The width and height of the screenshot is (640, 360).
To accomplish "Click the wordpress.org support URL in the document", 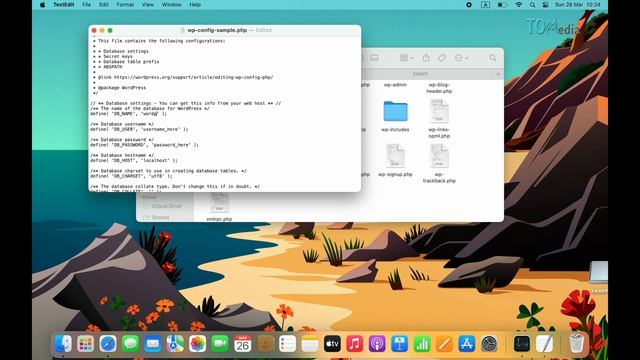I will pyautogui.click(x=193, y=77).
